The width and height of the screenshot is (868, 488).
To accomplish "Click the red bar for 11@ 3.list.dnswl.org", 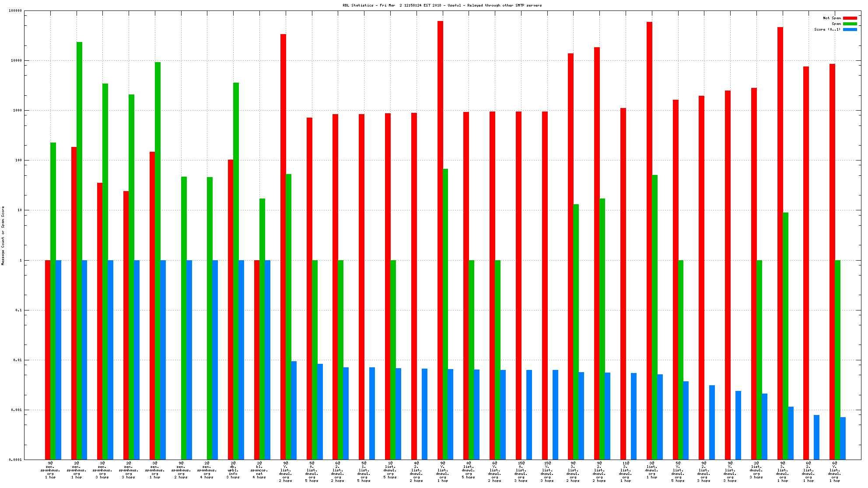I will tap(623, 284).
